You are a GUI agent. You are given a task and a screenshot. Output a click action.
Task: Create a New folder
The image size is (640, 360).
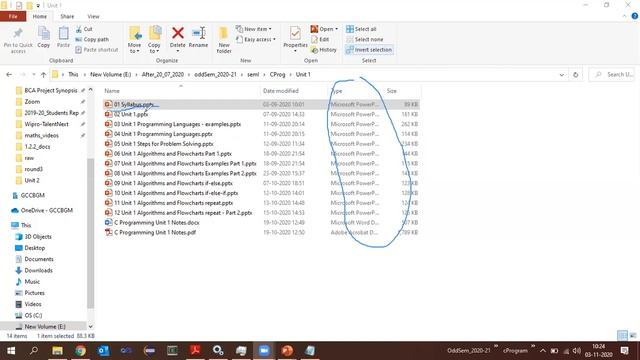[224, 40]
